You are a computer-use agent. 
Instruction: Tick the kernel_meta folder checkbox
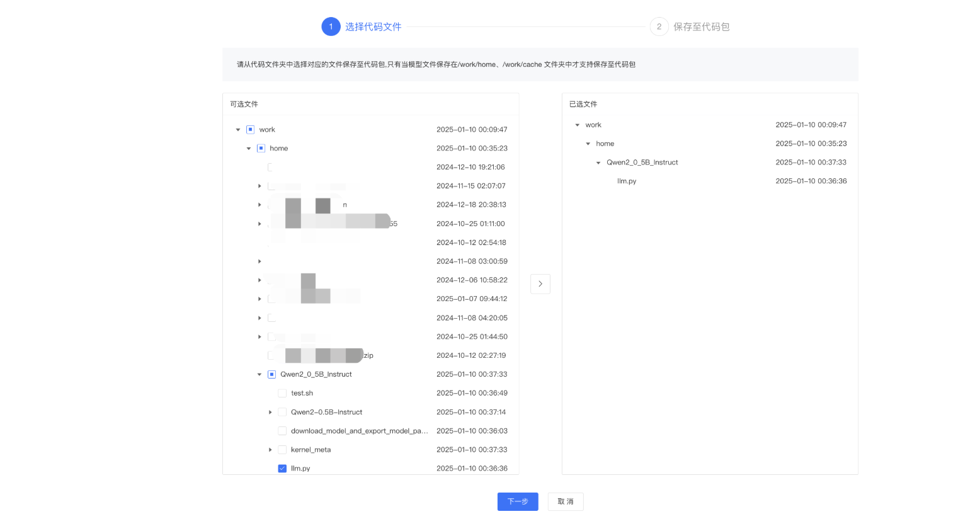282,450
